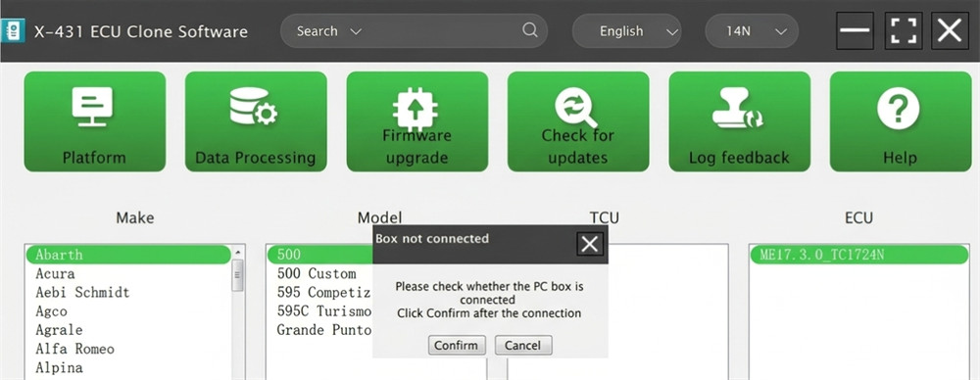Expand the Search category dropdown
This screenshot has height=380, width=980.
pyautogui.click(x=328, y=31)
